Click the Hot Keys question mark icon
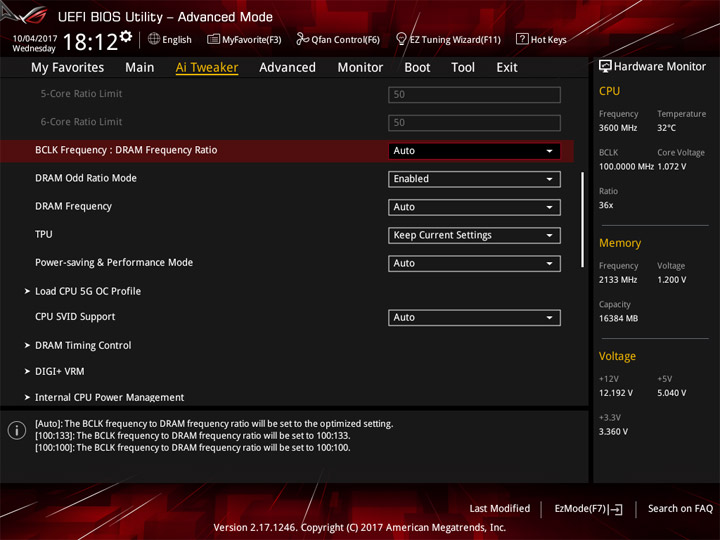This screenshot has height=540, width=720. click(x=522, y=39)
